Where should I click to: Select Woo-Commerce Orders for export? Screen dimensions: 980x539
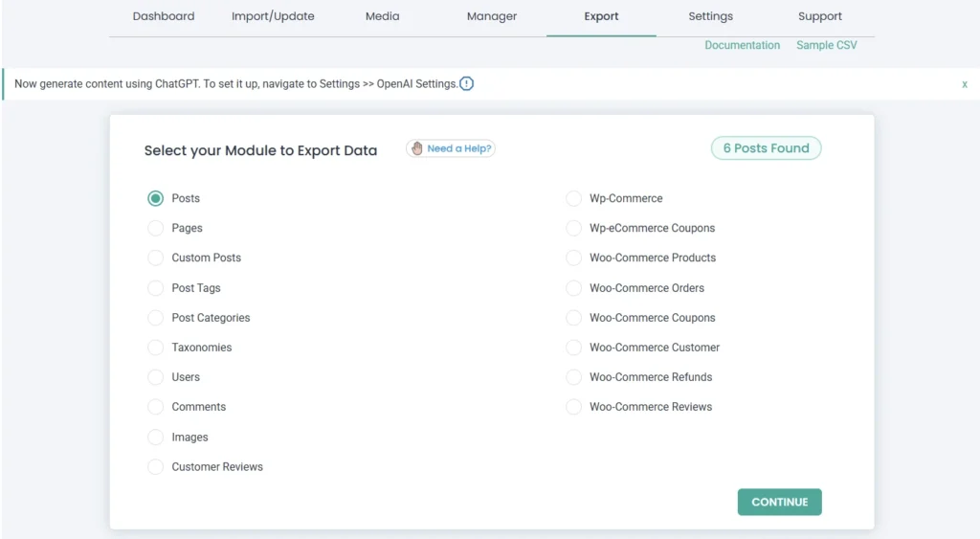[x=573, y=288]
